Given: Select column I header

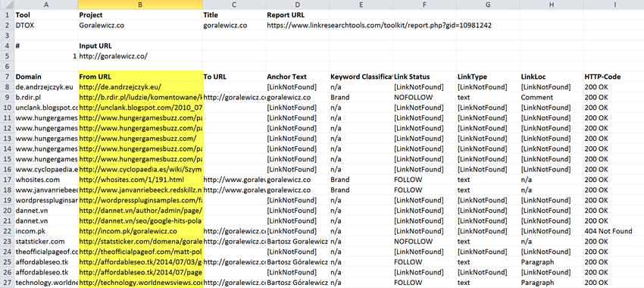Looking at the screenshot, I should coord(614,5).
